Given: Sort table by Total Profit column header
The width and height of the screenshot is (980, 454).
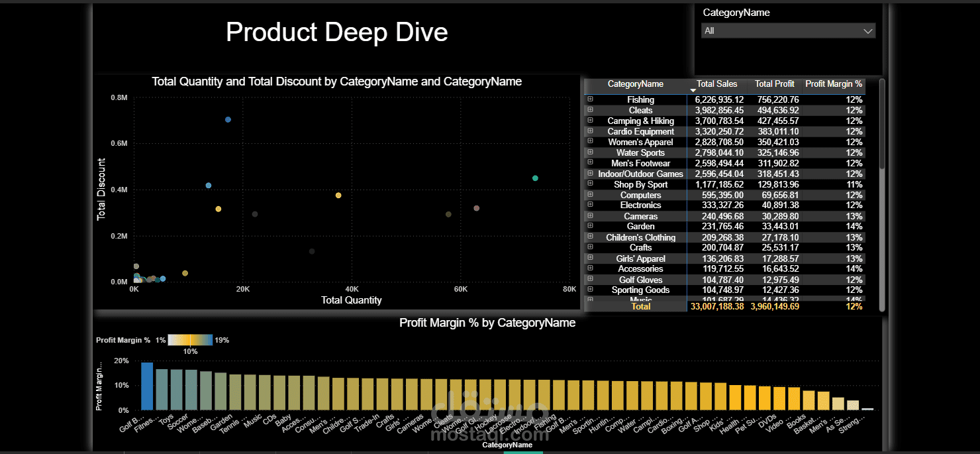Looking at the screenshot, I should click(775, 84).
